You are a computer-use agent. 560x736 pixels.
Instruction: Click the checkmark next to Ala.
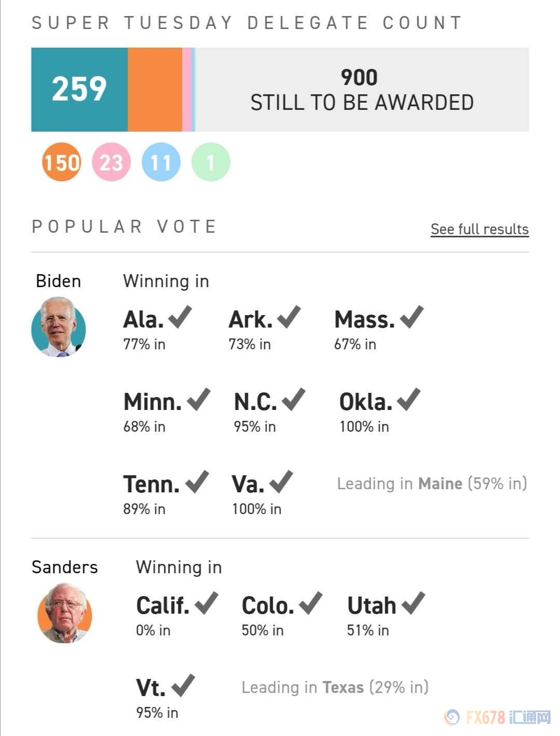180,317
